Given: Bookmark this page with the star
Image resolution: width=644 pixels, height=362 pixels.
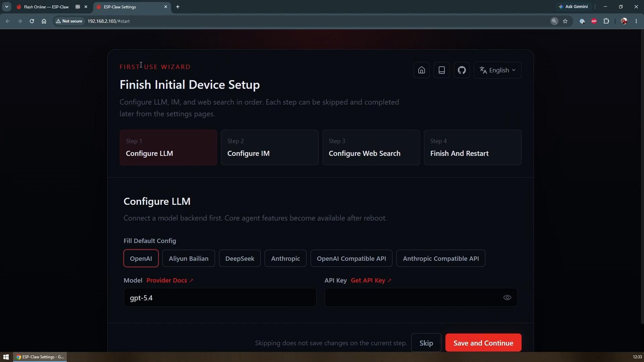Looking at the screenshot, I should 566,21.
